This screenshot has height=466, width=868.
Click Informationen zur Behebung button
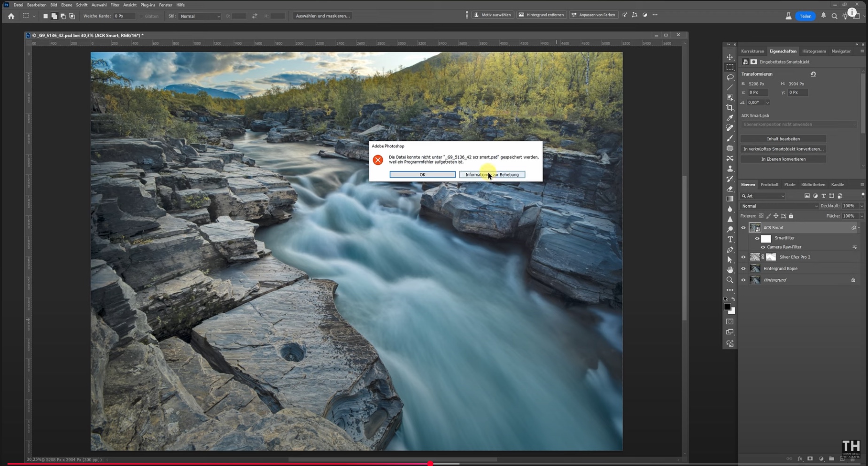pos(492,175)
